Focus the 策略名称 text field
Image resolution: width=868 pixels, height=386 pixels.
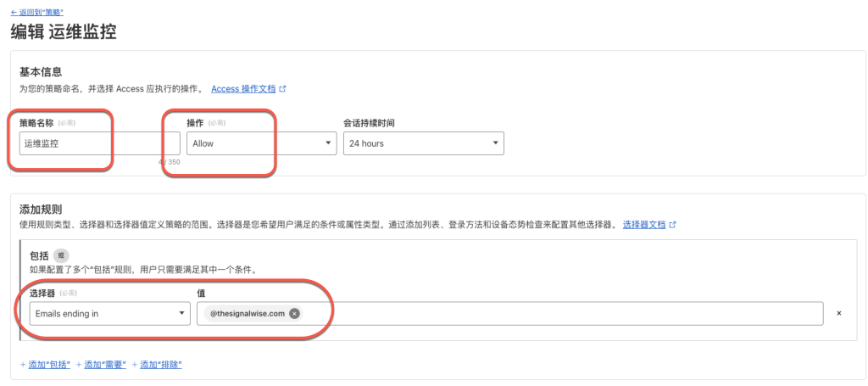click(99, 143)
